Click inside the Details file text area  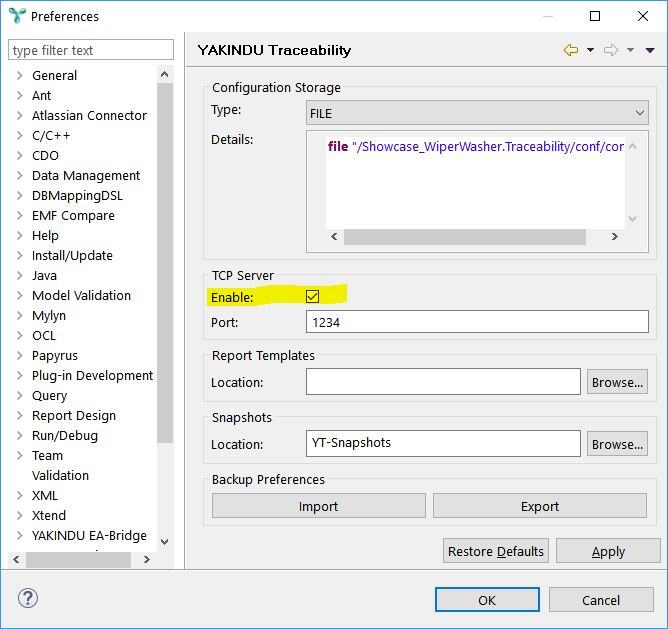[x=475, y=183]
